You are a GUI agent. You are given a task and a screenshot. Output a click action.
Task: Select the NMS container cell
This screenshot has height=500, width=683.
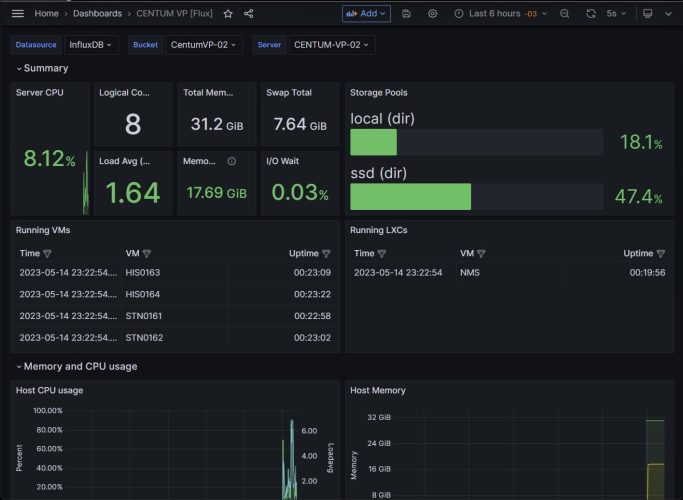470,273
